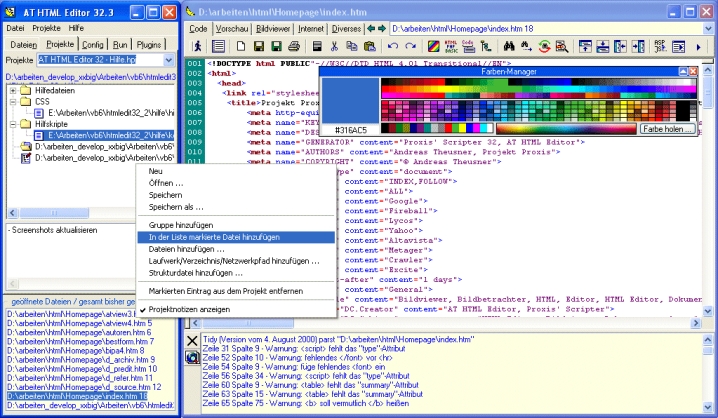This screenshot has height=418, width=718.
Task: Click the X icon beside Tidy output
Action: pyautogui.click(x=192, y=341)
